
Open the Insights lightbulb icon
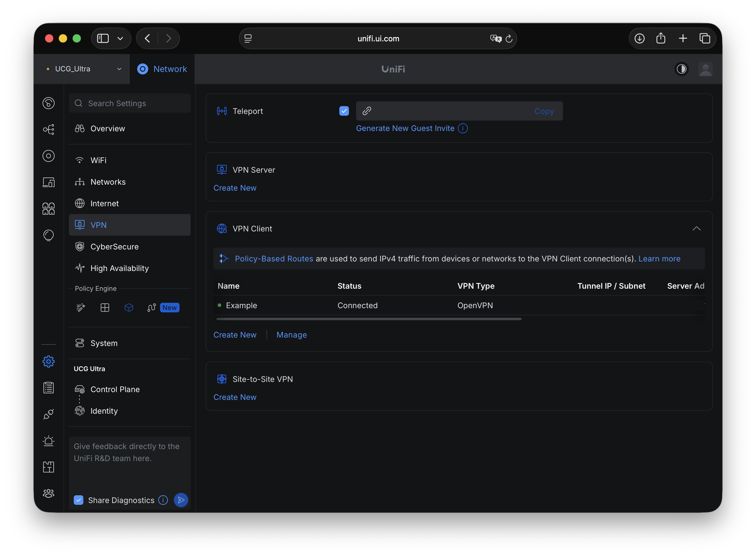click(49, 235)
